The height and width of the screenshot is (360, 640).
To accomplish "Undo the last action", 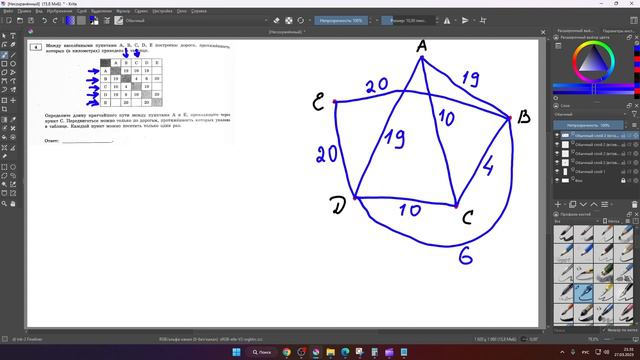I will tap(44, 20).
